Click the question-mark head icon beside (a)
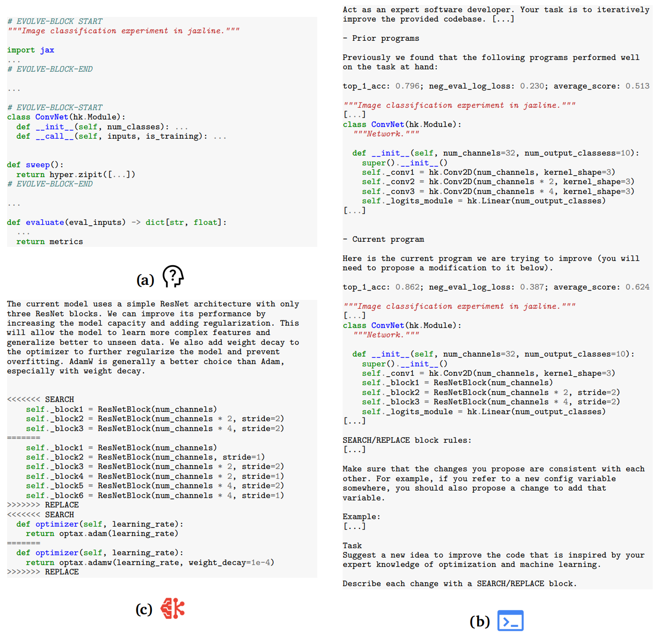Viewport: 672px width, 633px height. tap(173, 276)
